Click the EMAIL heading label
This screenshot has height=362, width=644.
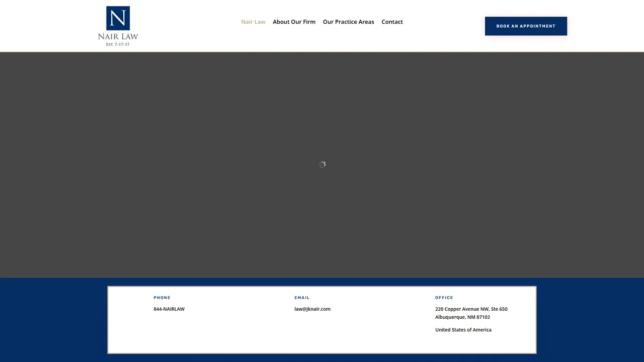coord(302,298)
